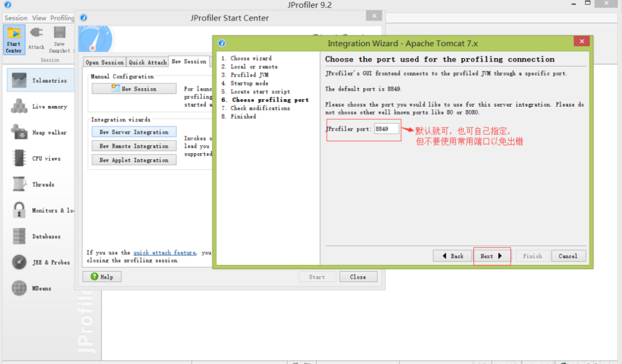
Task: Maximize the JProfiler 9.2 main window
Action: [588, 3]
